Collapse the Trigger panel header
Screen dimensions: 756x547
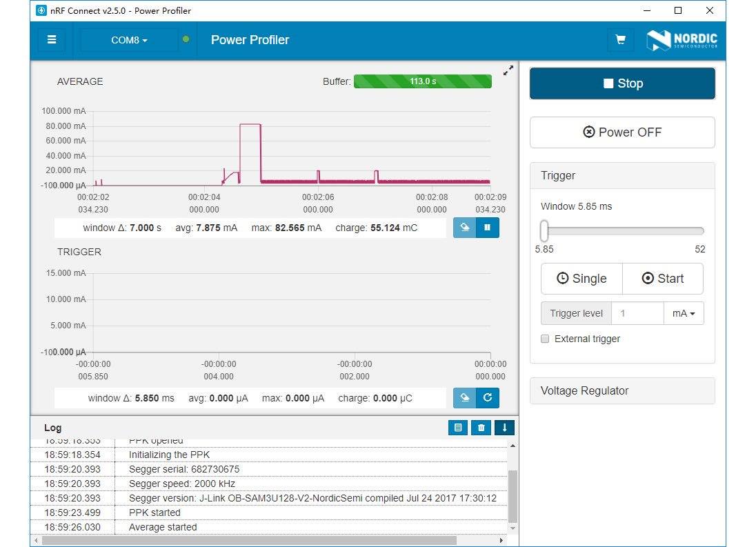[x=622, y=175]
